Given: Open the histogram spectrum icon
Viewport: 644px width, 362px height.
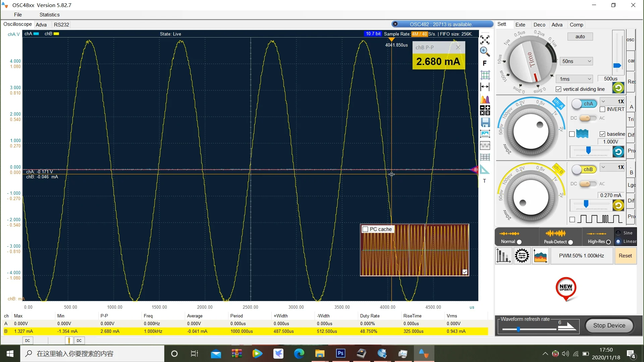Looking at the screenshot, I should click(485, 99).
